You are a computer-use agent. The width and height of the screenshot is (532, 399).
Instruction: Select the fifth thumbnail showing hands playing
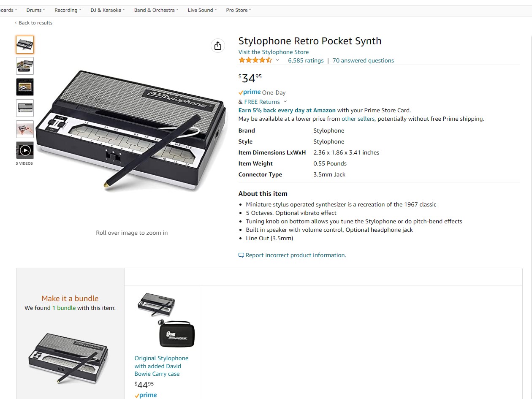click(x=25, y=129)
